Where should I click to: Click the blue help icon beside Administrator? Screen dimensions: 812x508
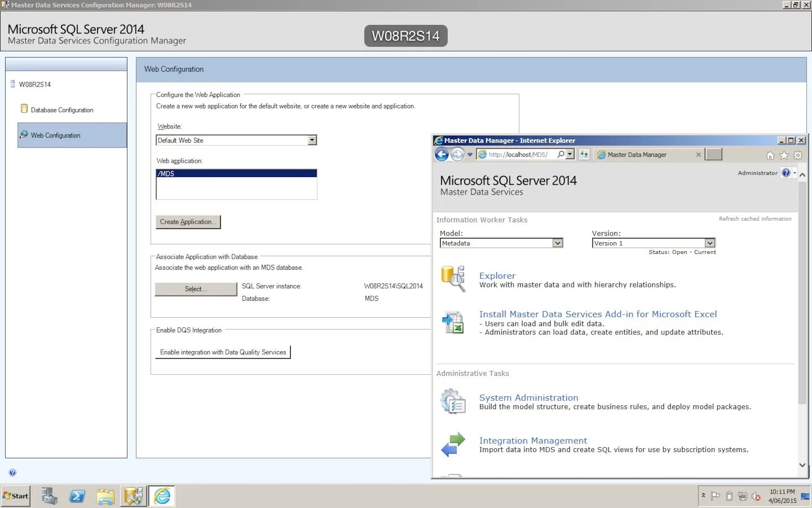(x=785, y=173)
